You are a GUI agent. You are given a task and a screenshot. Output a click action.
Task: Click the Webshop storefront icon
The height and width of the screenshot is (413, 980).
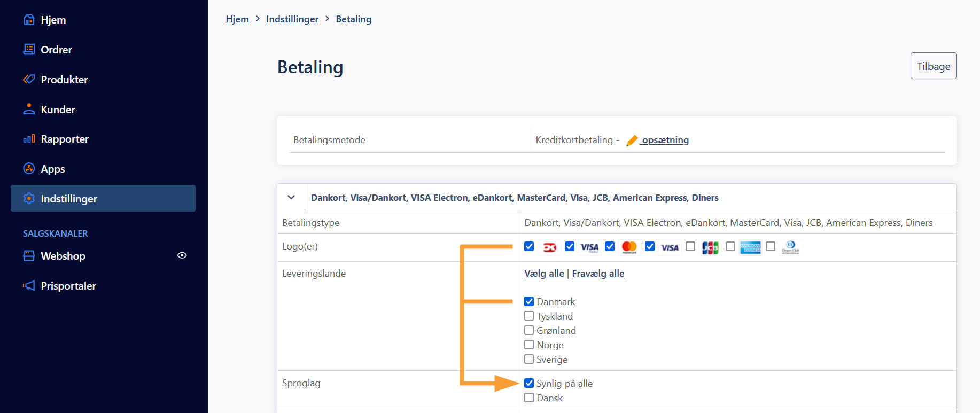pyautogui.click(x=29, y=256)
